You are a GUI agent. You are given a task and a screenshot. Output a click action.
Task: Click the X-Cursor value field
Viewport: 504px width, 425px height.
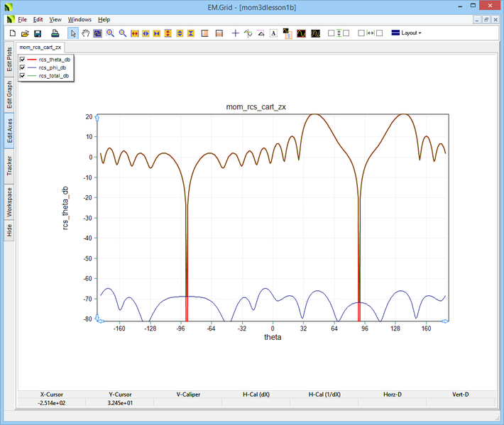51,403
